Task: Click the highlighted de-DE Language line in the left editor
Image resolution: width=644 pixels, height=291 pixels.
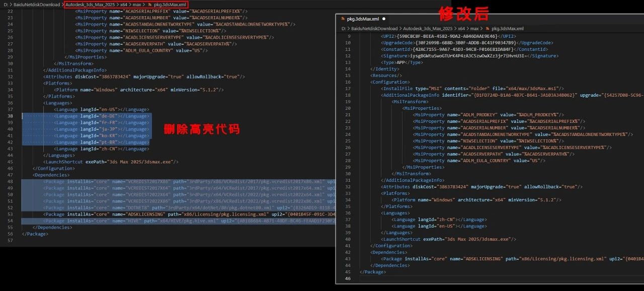Action: [101, 116]
